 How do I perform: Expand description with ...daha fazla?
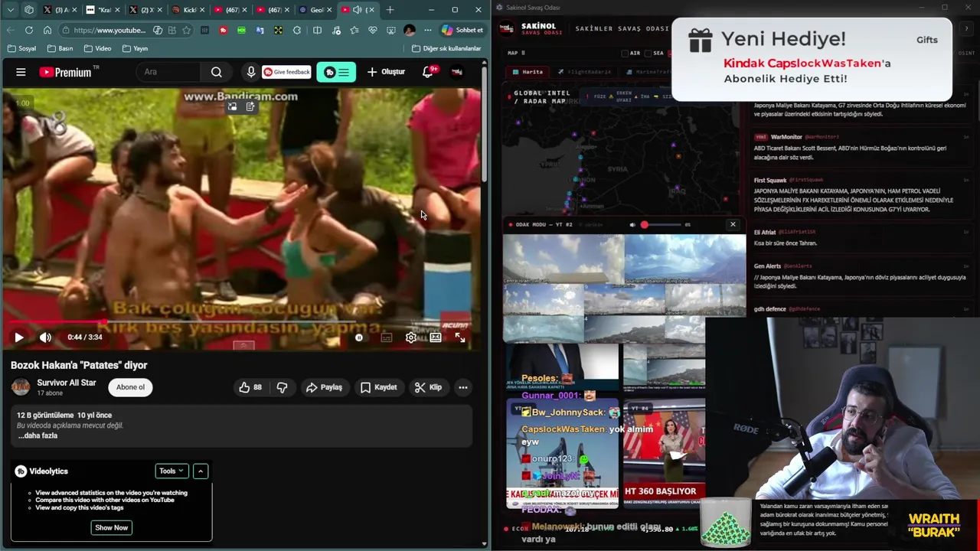38,435
